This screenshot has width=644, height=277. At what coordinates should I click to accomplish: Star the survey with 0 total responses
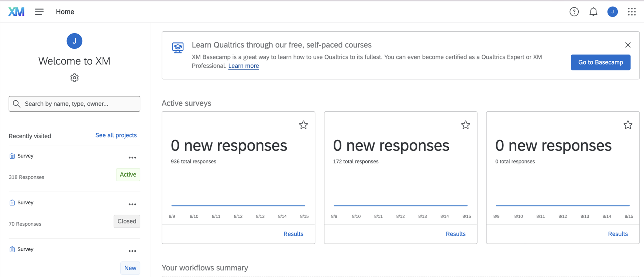click(628, 125)
